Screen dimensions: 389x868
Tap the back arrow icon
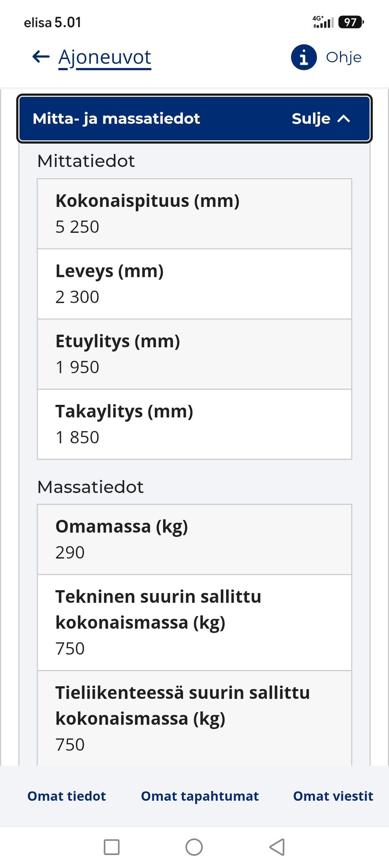pos(41,57)
